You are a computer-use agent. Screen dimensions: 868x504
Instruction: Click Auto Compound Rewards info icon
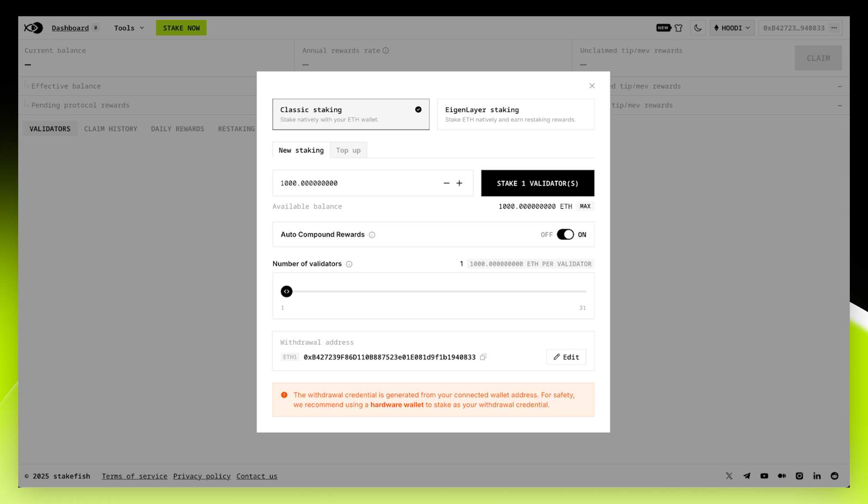tap(372, 235)
